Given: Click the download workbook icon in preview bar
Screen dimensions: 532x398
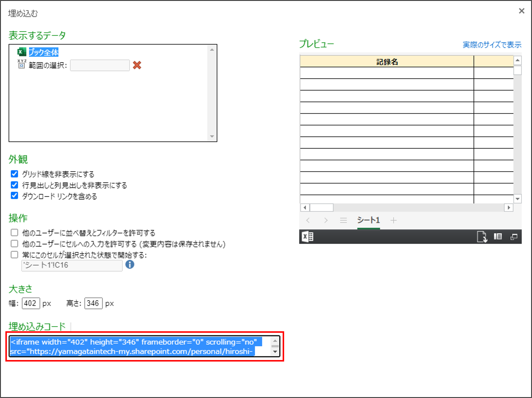Looking at the screenshot, I should point(482,237).
